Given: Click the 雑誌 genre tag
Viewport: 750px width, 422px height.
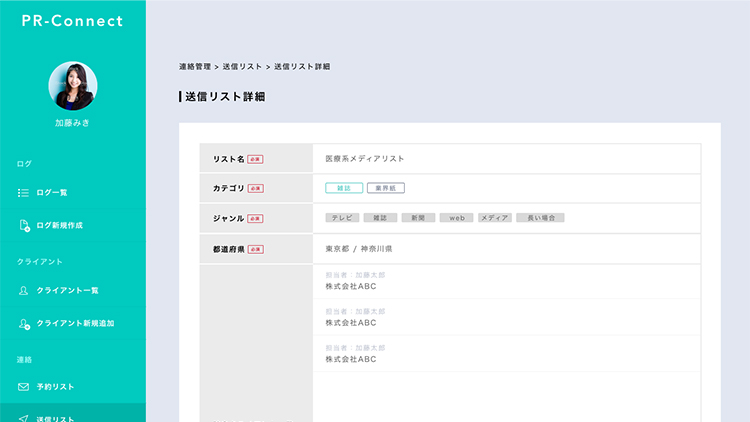Looking at the screenshot, I should [380, 218].
